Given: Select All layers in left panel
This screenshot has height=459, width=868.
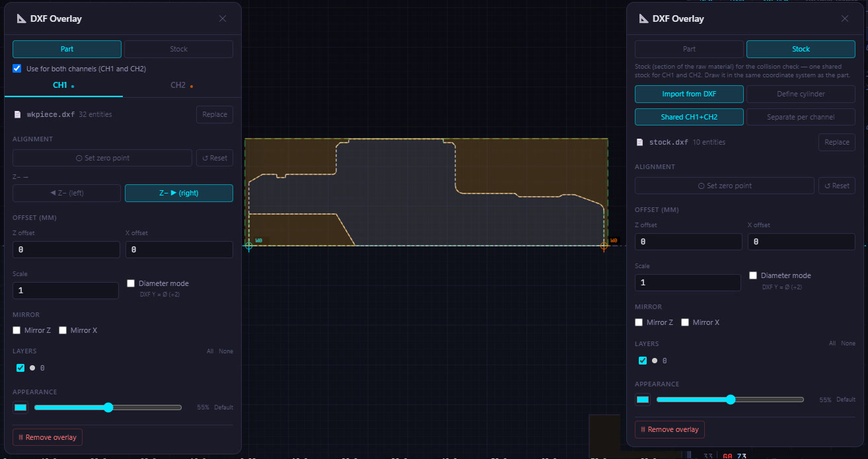Looking at the screenshot, I should [x=210, y=351].
